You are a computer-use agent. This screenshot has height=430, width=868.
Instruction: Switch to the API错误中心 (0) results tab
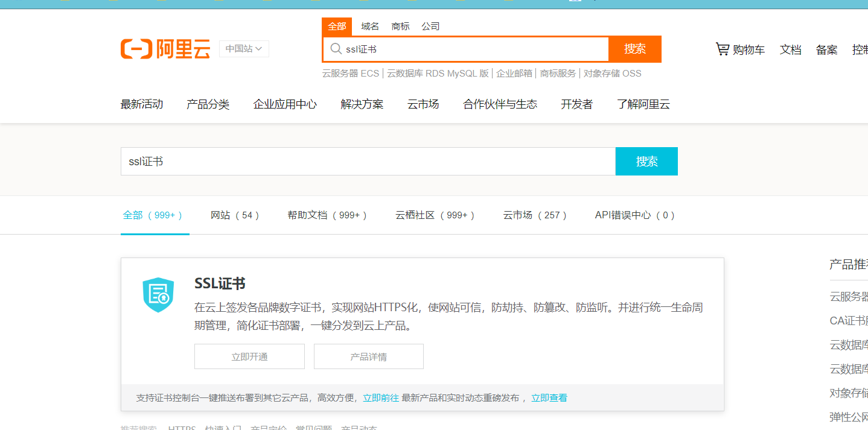point(635,215)
